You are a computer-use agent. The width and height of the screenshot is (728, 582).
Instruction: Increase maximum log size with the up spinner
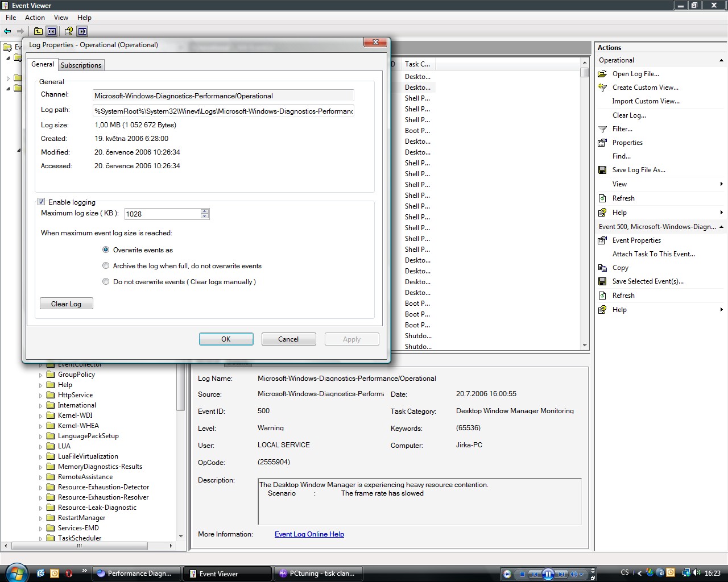[x=205, y=211]
